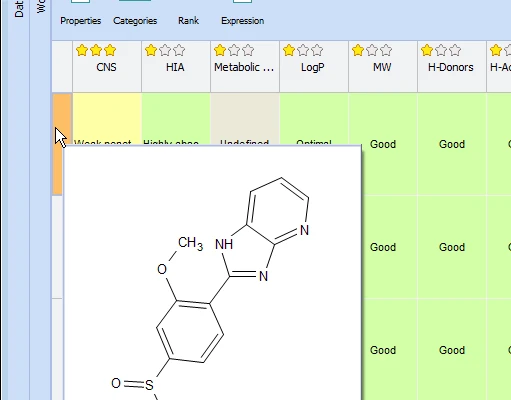The width and height of the screenshot is (511, 400).
Task: Set MW importance to second star
Action: 372,51
